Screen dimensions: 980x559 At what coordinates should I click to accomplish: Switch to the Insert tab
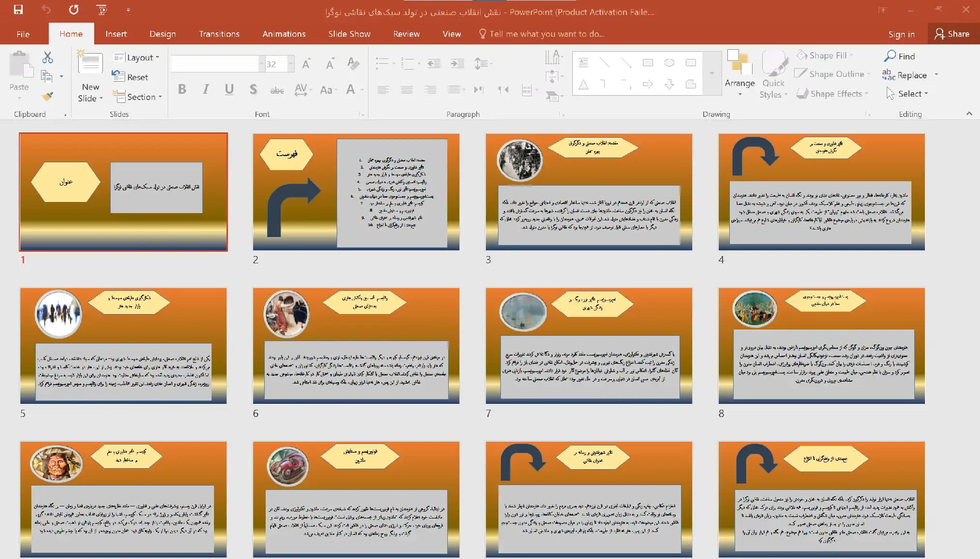116,34
